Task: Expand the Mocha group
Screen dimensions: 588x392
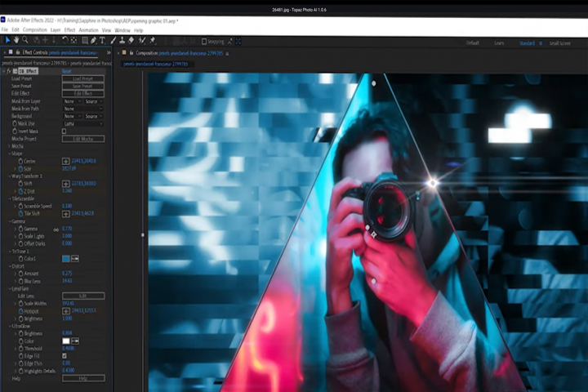Action: coord(9,146)
